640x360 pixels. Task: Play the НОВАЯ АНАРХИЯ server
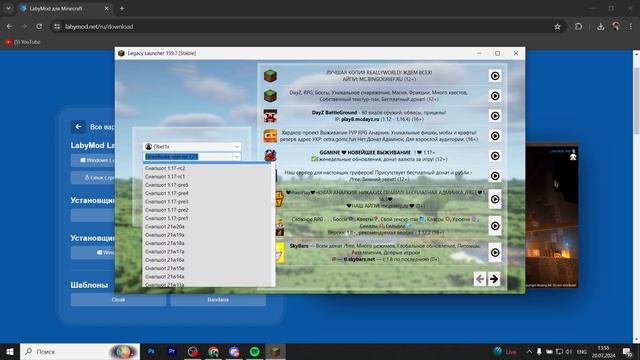(x=495, y=199)
